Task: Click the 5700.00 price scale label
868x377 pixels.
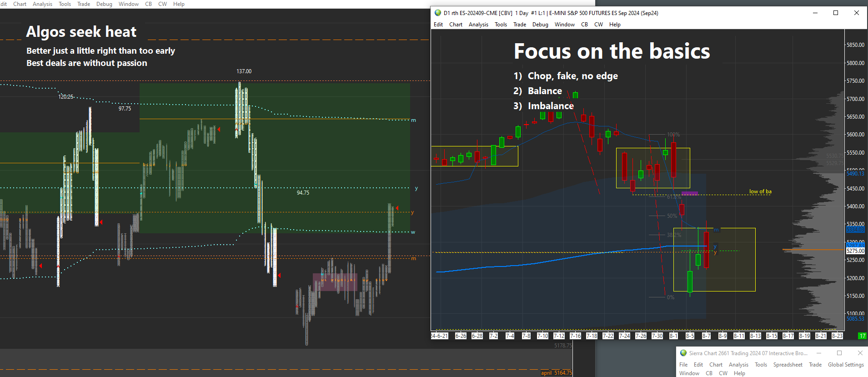Action: tap(856, 99)
